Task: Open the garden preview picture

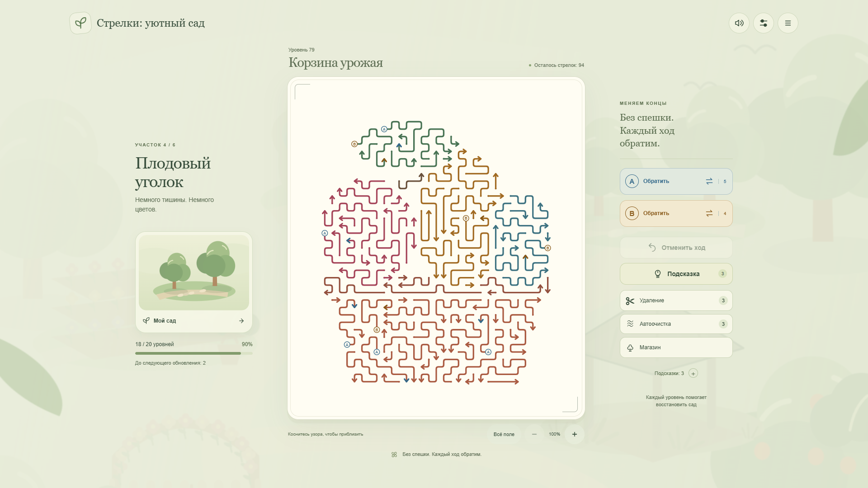Action: 194,272
